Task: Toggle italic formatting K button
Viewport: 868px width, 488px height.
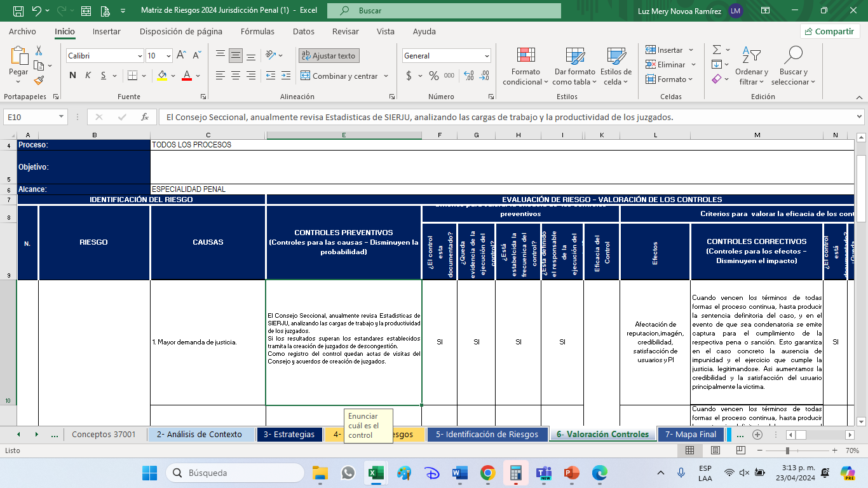Action: tap(88, 76)
